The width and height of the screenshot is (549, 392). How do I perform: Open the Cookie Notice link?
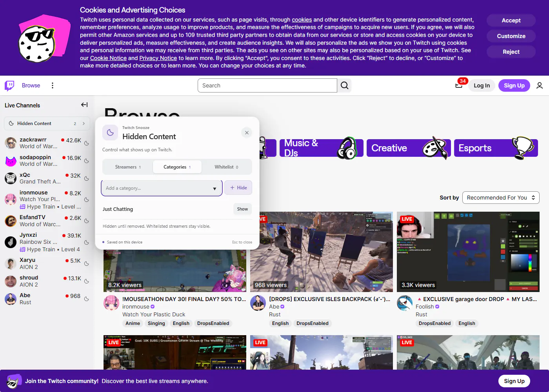(x=108, y=58)
